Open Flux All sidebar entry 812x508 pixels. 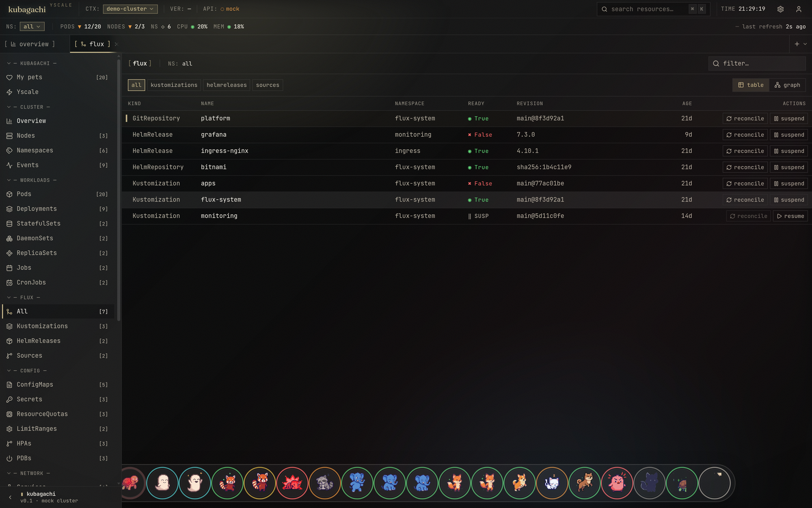click(58, 312)
